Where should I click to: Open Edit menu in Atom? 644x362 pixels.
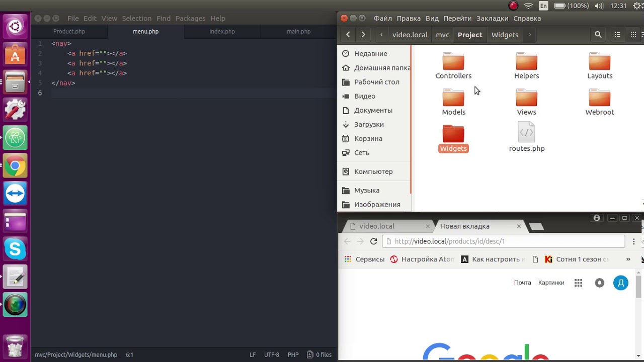90,18
